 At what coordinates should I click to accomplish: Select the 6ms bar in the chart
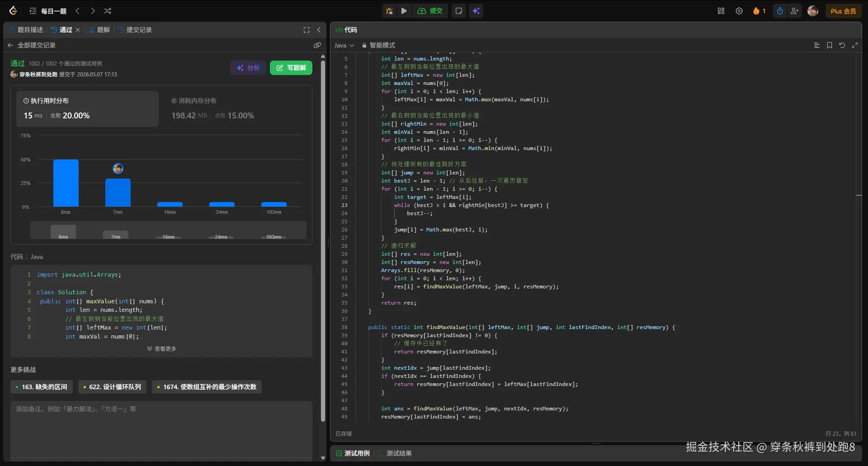point(66,183)
